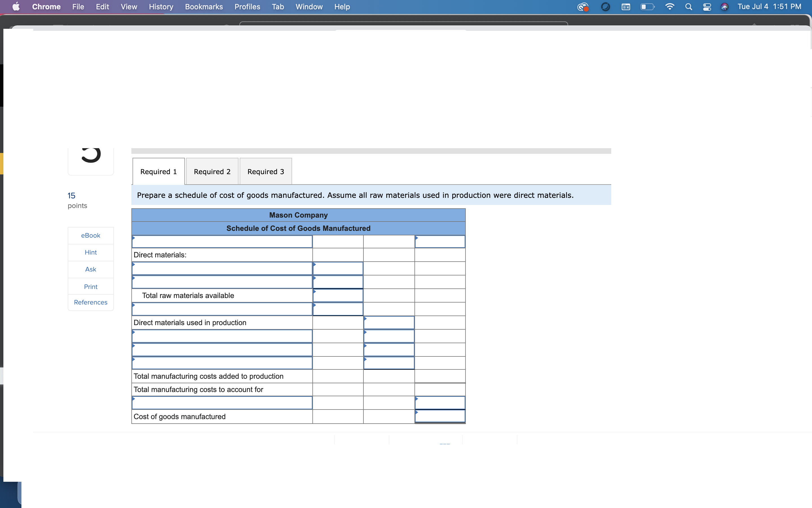The width and height of the screenshot is (812, 508).
Task: Click amount field for Direct materials used in production
Action: click(389, 323)
